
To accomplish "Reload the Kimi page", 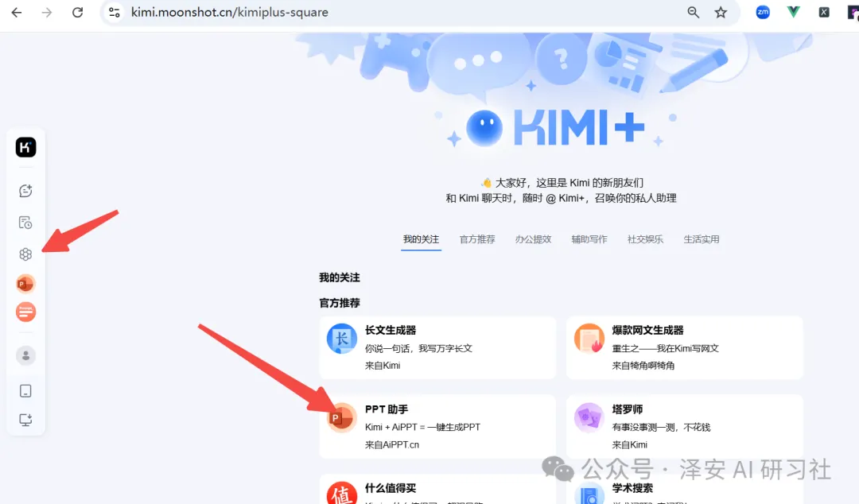I will [77, 12].
